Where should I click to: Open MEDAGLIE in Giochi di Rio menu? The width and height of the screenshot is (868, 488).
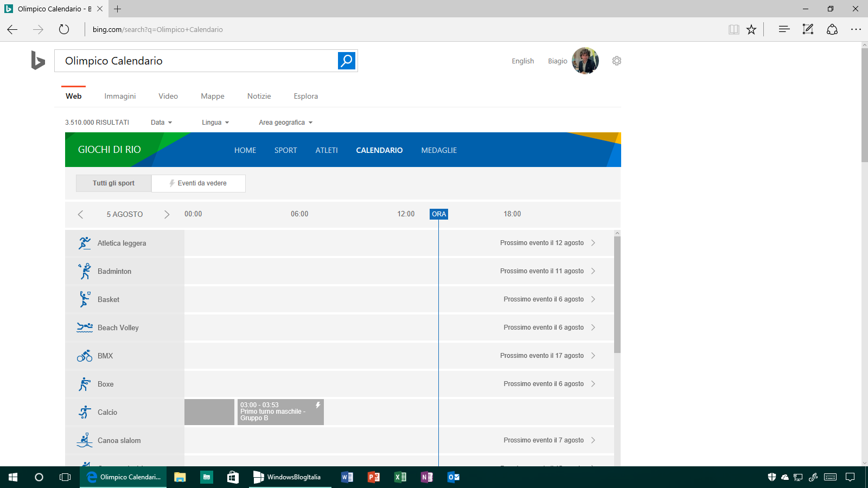(x=439, y=150)
